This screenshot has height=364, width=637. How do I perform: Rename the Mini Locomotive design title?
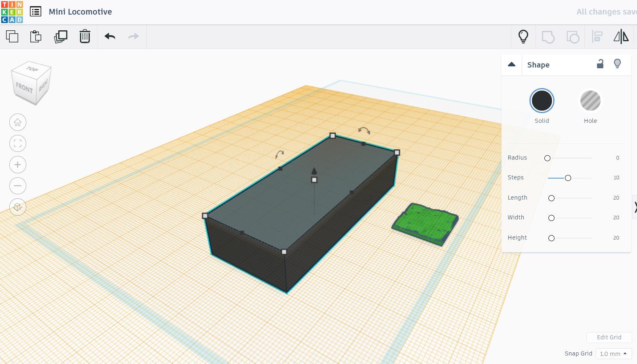(x=80, y=12)
